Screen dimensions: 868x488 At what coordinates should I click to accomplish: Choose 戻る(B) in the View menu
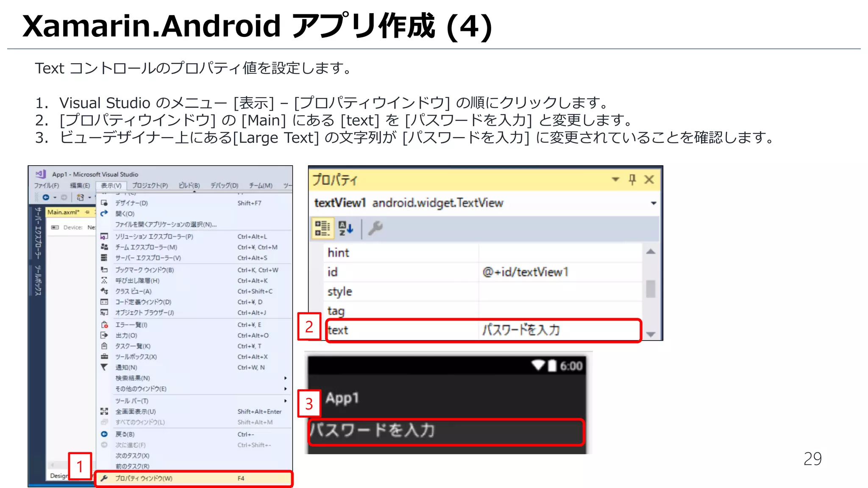pyautogui.click(x=195, y=434)
